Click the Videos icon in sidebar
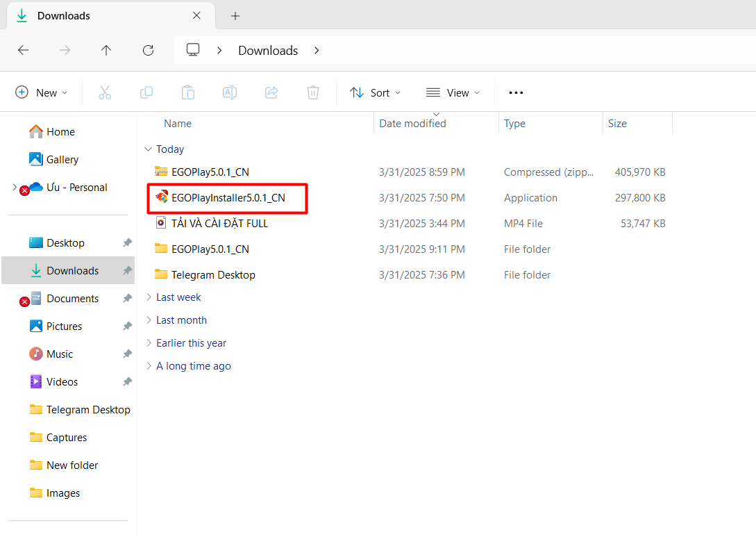756x537 pixels. click(36, 381)
